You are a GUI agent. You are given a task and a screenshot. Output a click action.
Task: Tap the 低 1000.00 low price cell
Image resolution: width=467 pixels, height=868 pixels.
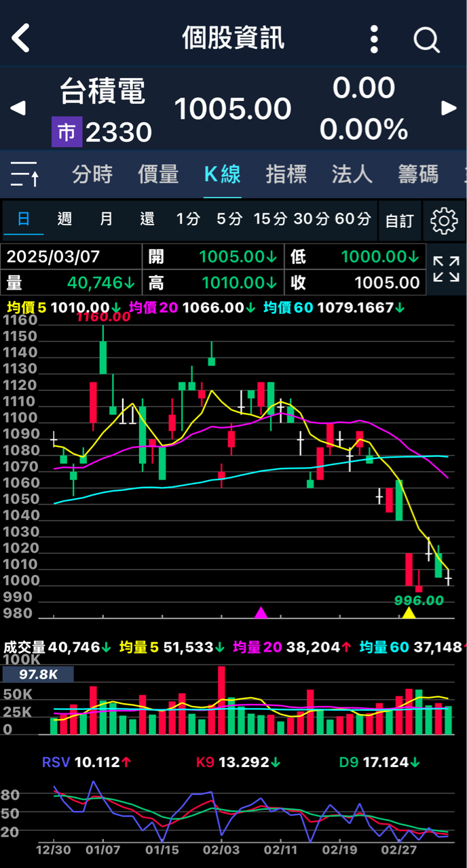[x=356, y=256]
